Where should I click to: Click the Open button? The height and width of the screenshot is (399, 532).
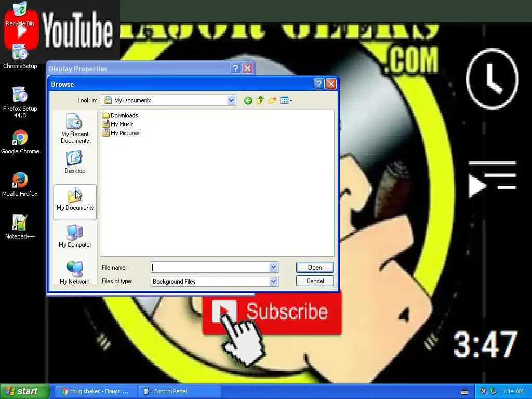(x=315, y=268)
